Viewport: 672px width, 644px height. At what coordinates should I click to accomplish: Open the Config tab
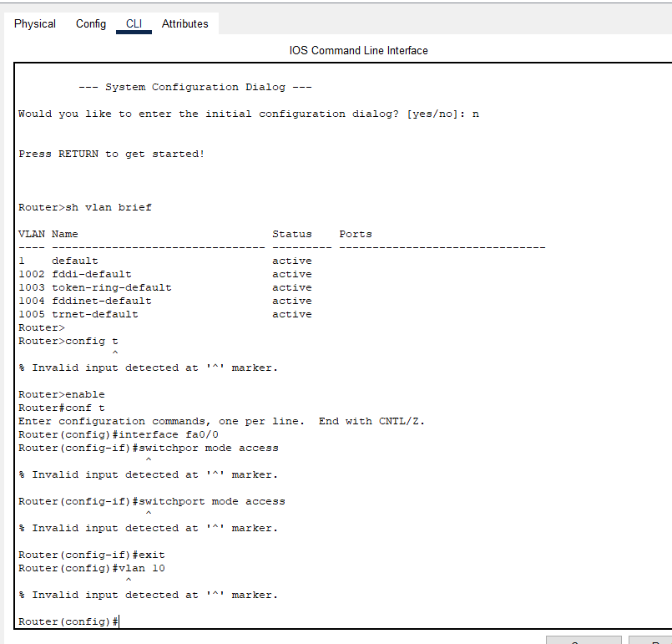(91, 24)
